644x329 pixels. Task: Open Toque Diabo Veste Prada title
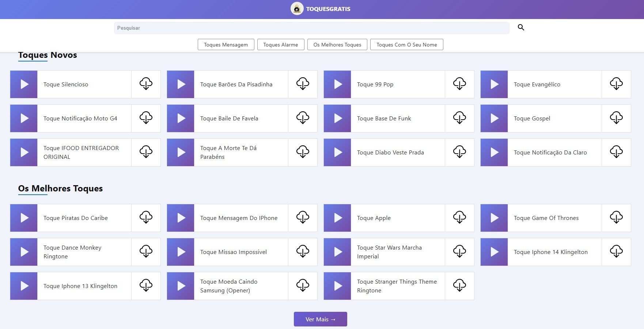click(x=390, y=153)
